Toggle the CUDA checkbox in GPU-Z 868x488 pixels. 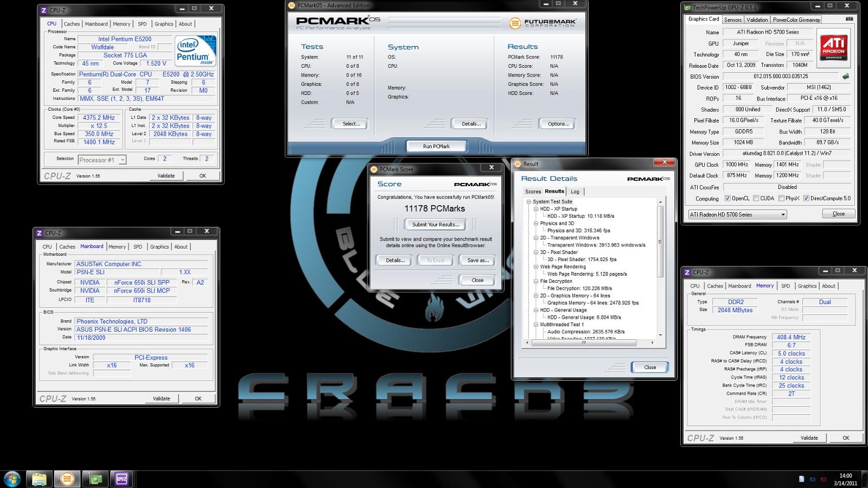756,198
